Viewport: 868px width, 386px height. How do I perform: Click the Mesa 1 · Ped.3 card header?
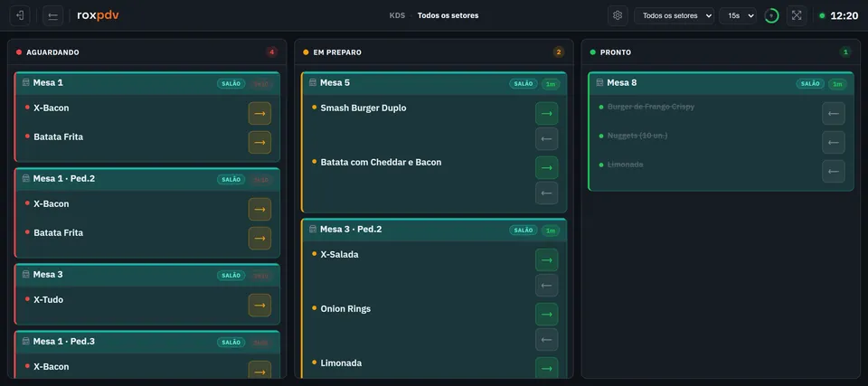[x=147, y=342]
